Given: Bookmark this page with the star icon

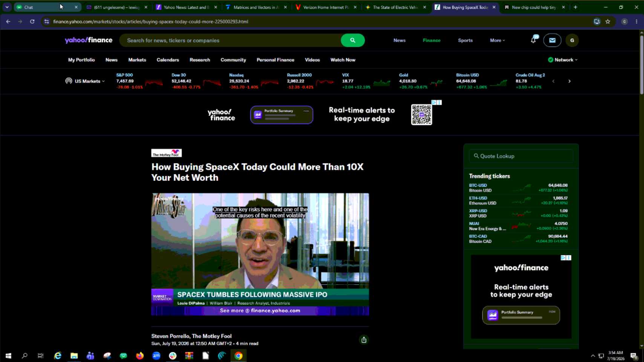Looking at the screenshot, I should point(608,21).
